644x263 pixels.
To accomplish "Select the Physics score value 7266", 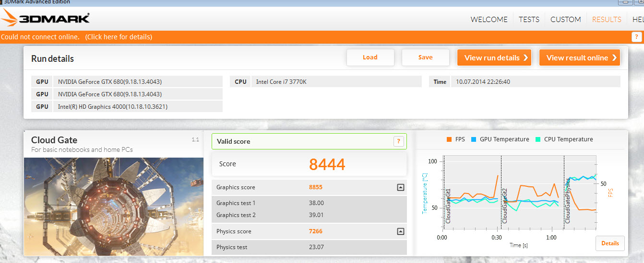I will [316, 231].
